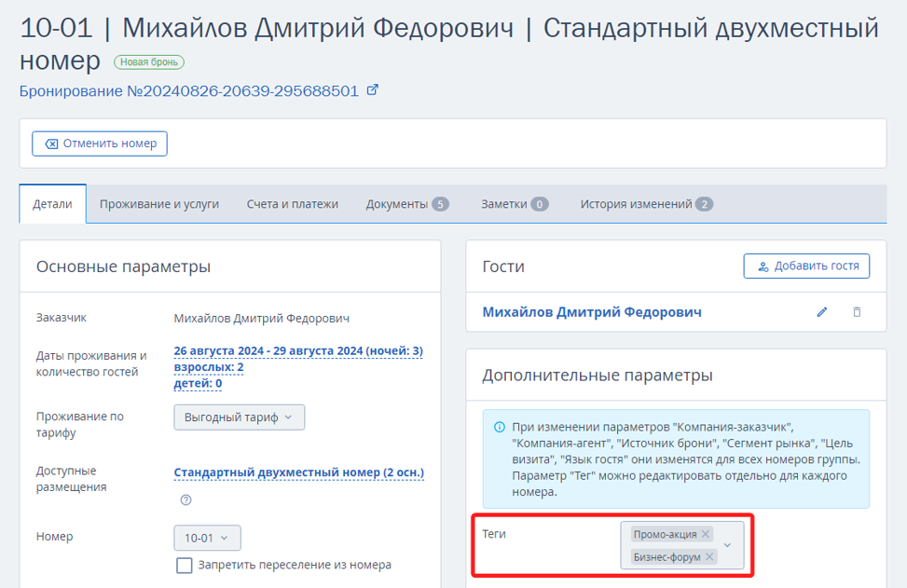The image size is (907, 588).
Task: Click the Отменить номер button
Action: (100, 144)
